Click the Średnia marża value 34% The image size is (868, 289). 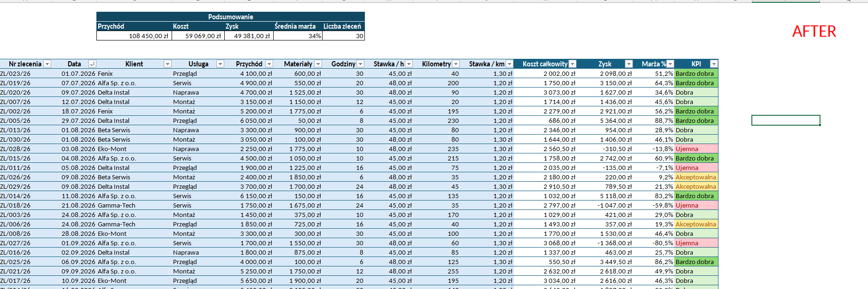[298, 36]
